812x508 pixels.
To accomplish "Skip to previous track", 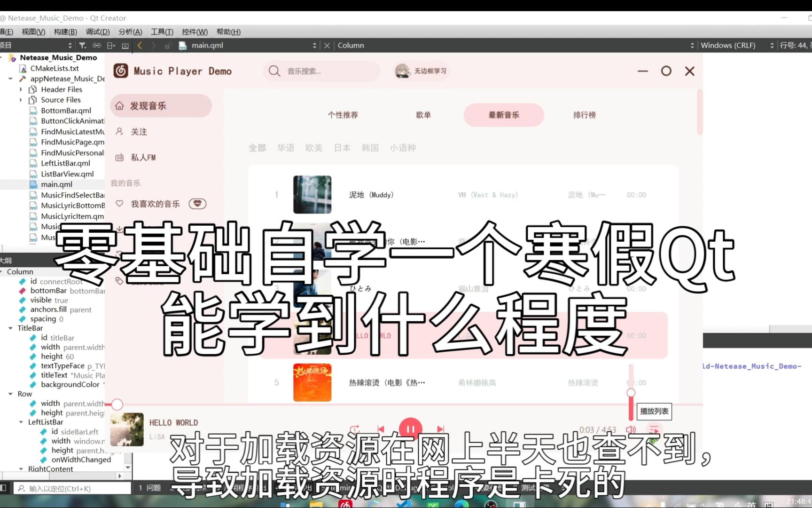I will pyautogui.click(x=381, y=429).
